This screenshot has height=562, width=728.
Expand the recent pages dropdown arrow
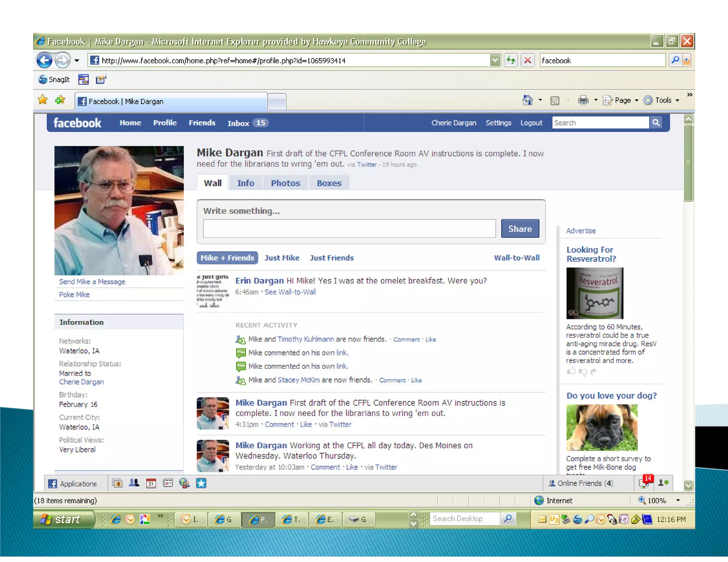tap(77, 60)
